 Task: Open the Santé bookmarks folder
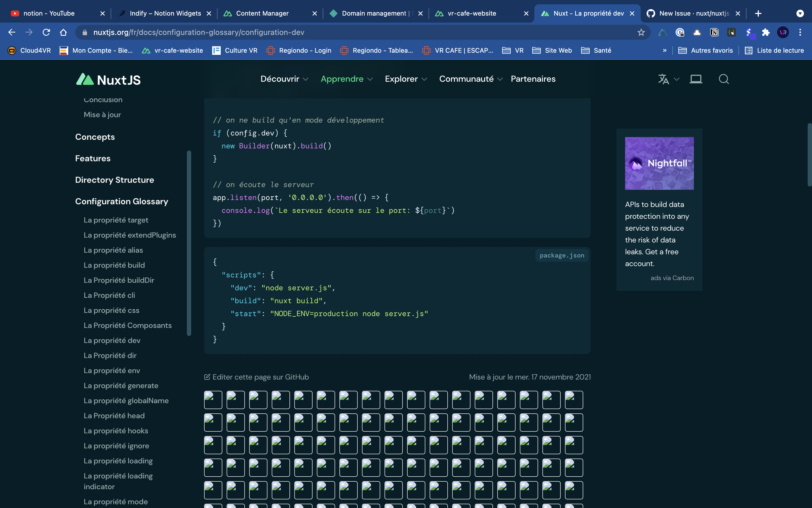click(x=596, y=51)
